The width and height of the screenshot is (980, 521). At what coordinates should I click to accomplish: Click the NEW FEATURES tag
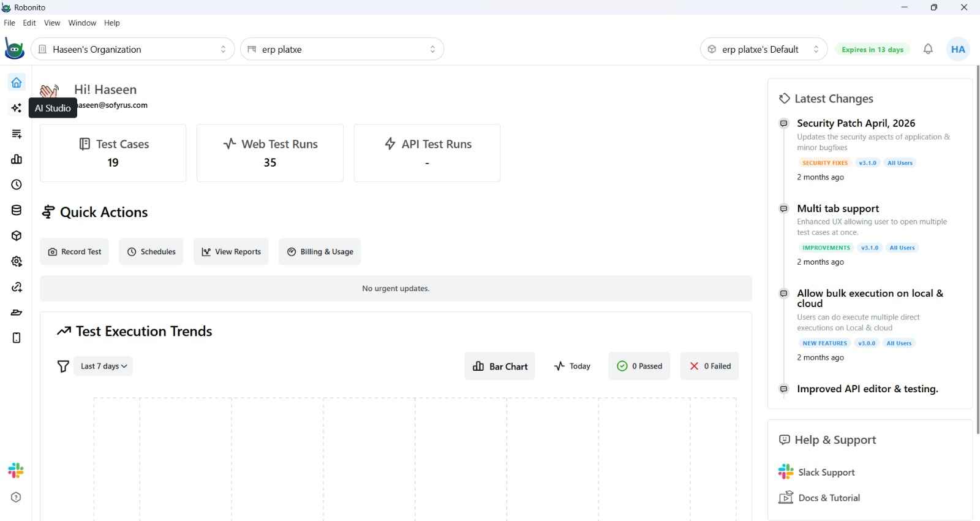824,343
